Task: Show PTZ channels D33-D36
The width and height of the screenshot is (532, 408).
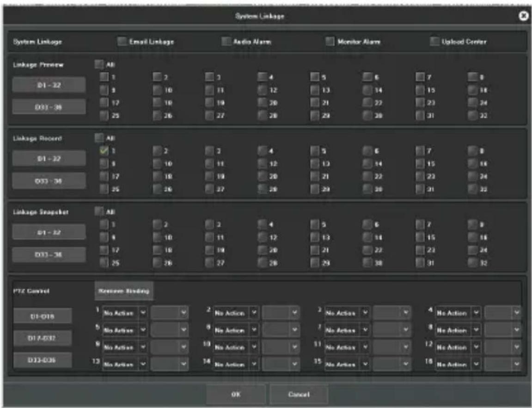Action: pyautogui.click(x=43, y=360)
